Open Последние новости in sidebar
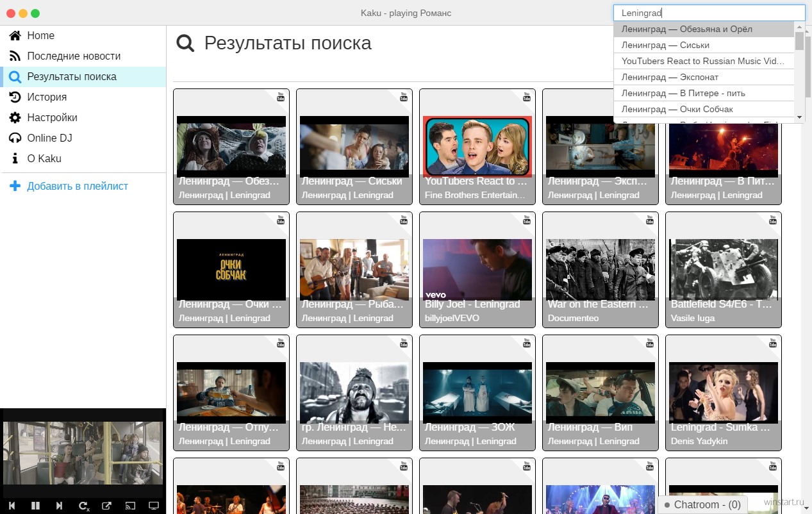This screenshot has width=812, height=514. coord(83,56)
